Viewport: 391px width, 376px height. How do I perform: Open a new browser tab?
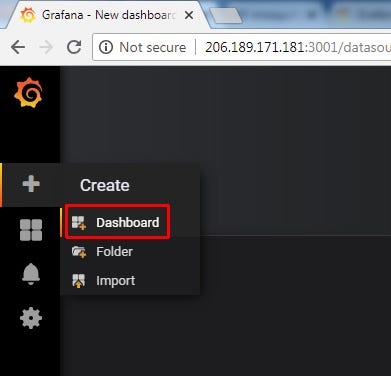coord(227,16)
